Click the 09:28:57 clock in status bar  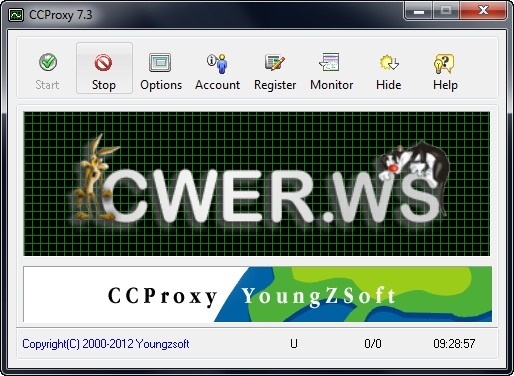point(454,344)
